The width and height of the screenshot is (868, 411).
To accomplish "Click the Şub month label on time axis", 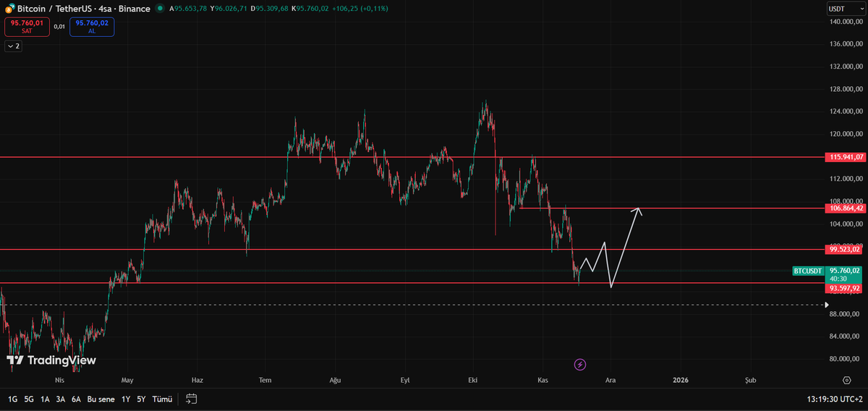I will coord(751,379).
